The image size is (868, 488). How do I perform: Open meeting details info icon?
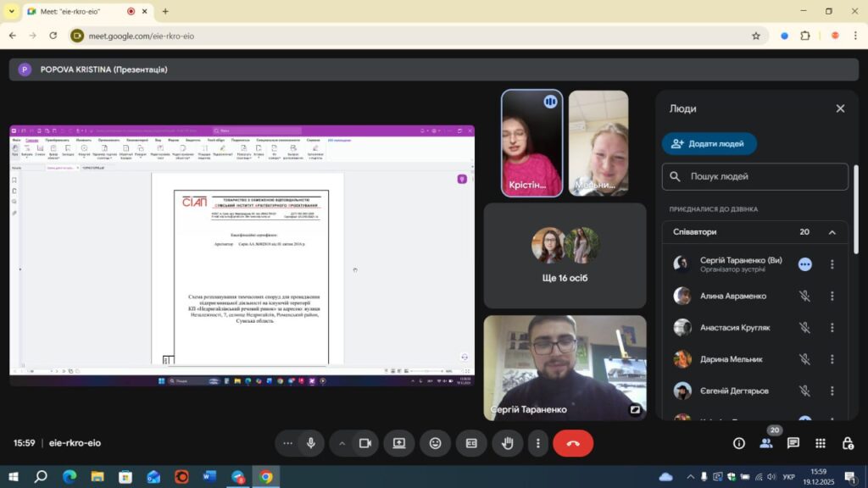[x=739, y=443]
